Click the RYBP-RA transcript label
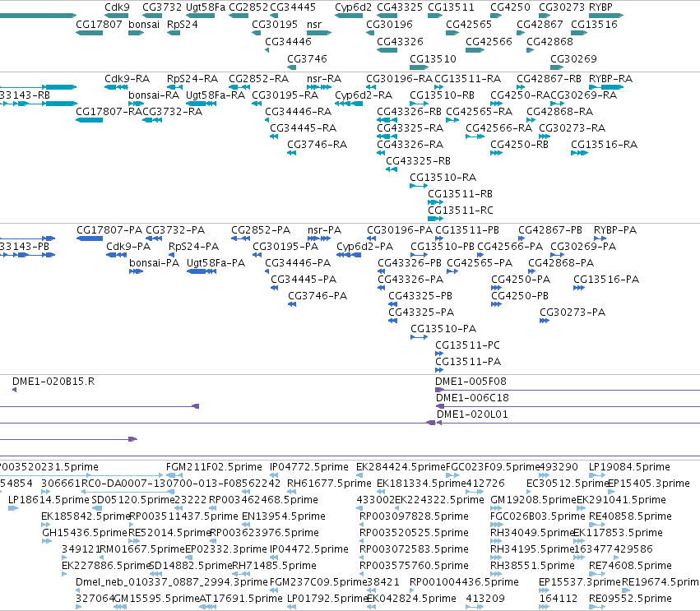 click(610, 79)
